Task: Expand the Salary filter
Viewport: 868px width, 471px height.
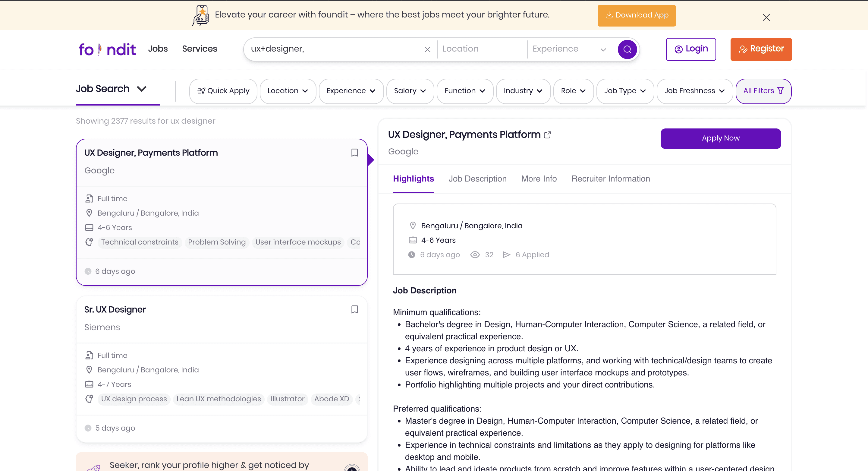Action: pyautogui.click(x=410, y=91)
